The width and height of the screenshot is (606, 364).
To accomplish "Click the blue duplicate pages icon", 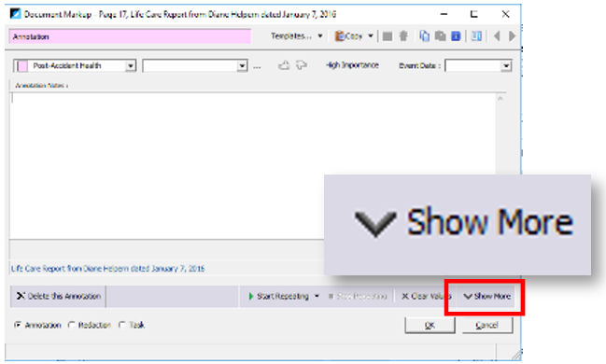I will [424, 36].
